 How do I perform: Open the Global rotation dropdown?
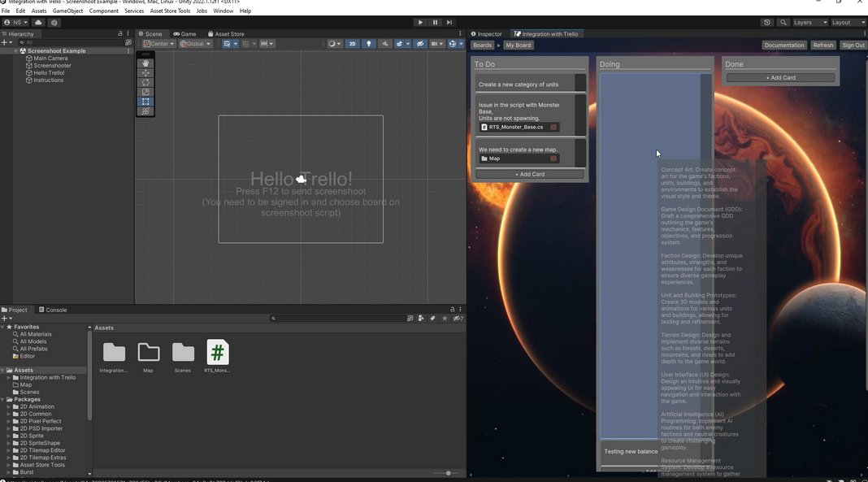[x=195, y=44]
